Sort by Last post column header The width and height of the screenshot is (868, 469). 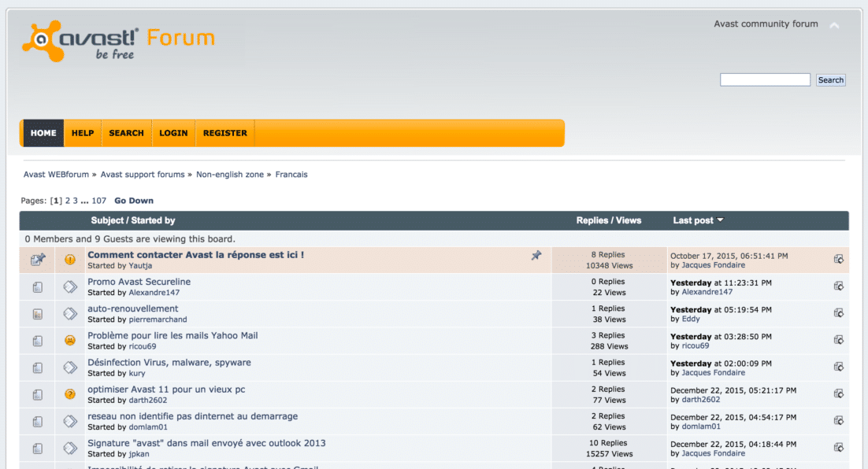[x=693, y=220]
